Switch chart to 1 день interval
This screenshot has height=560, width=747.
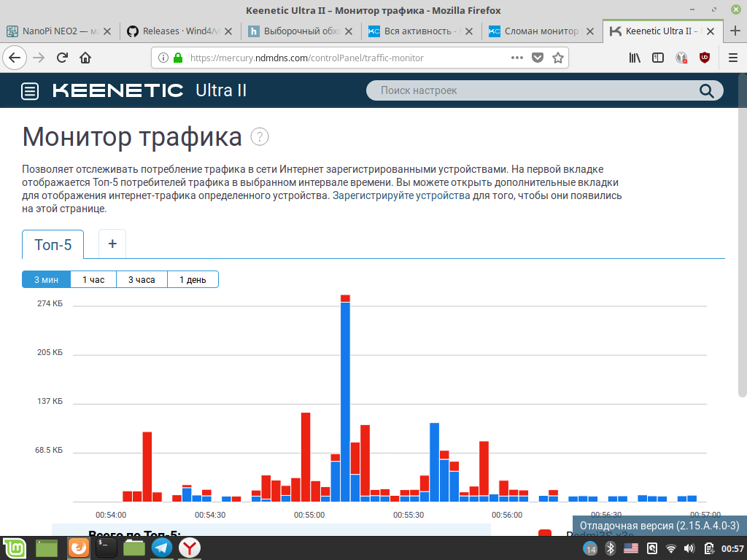[x=193, y=279]
